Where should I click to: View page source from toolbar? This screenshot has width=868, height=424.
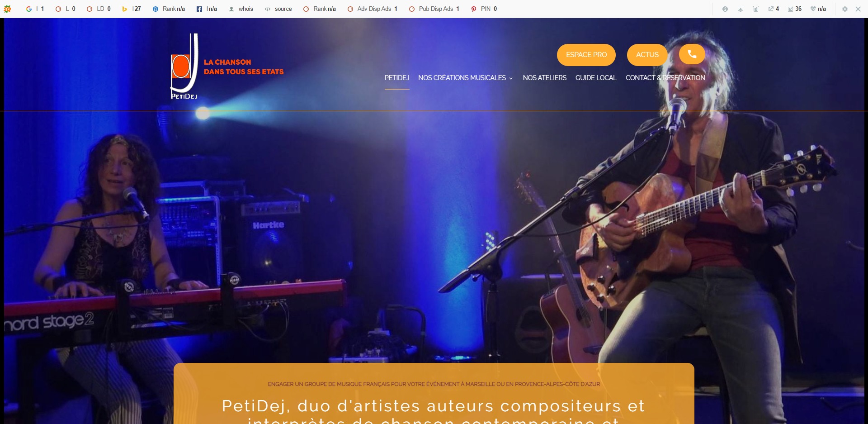coord(278,9)
